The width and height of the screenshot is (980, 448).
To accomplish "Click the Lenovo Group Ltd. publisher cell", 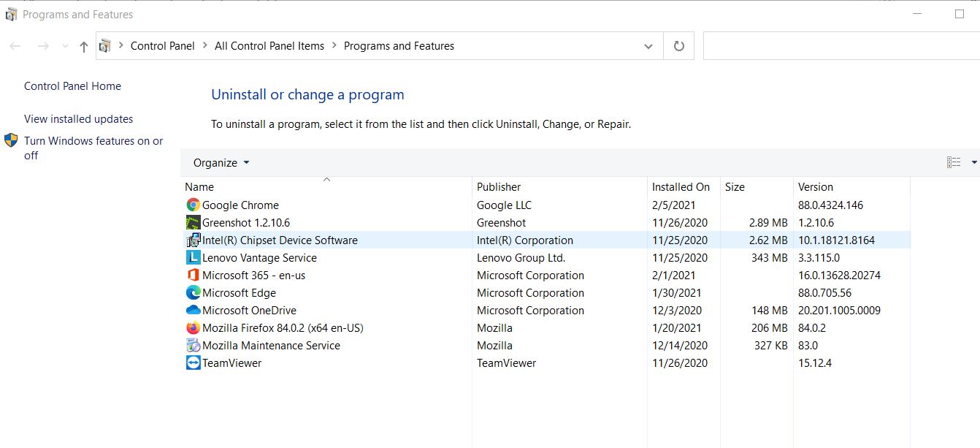I will click(x=521, y=258).
